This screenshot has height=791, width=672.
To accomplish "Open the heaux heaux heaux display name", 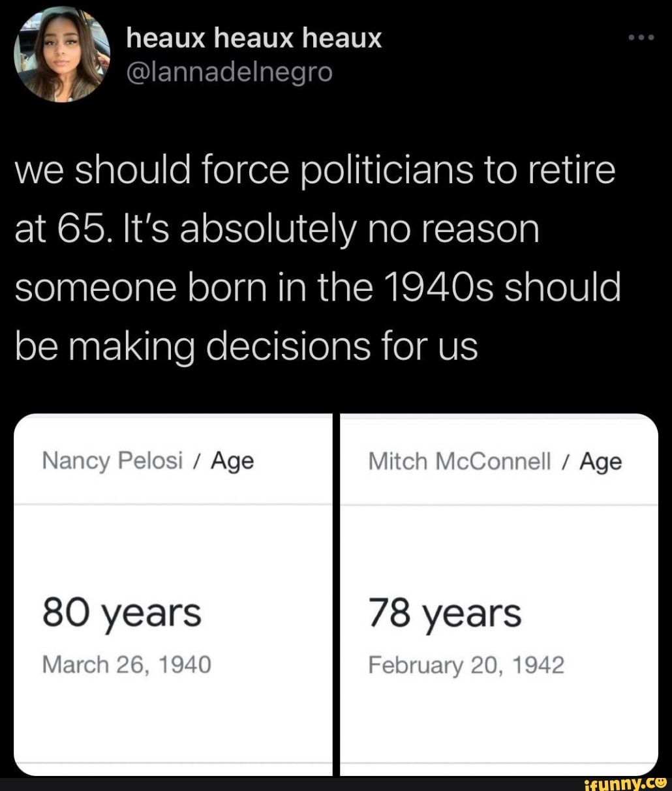I will (254, 38).
